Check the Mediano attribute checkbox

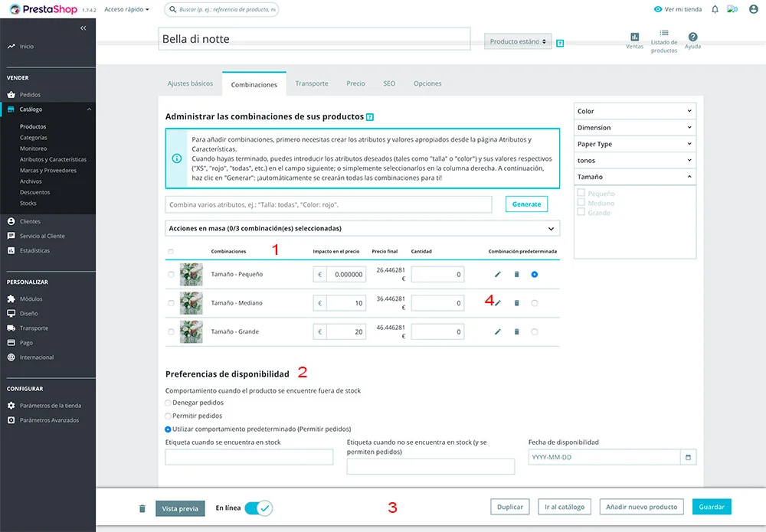(581, 202)
